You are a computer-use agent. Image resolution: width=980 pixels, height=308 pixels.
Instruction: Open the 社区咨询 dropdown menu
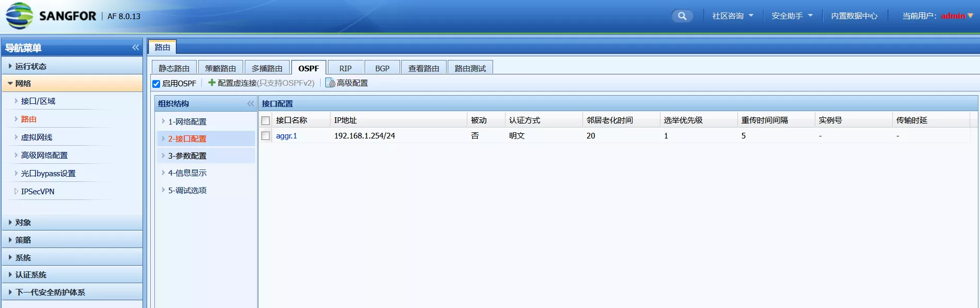[733, 16]
